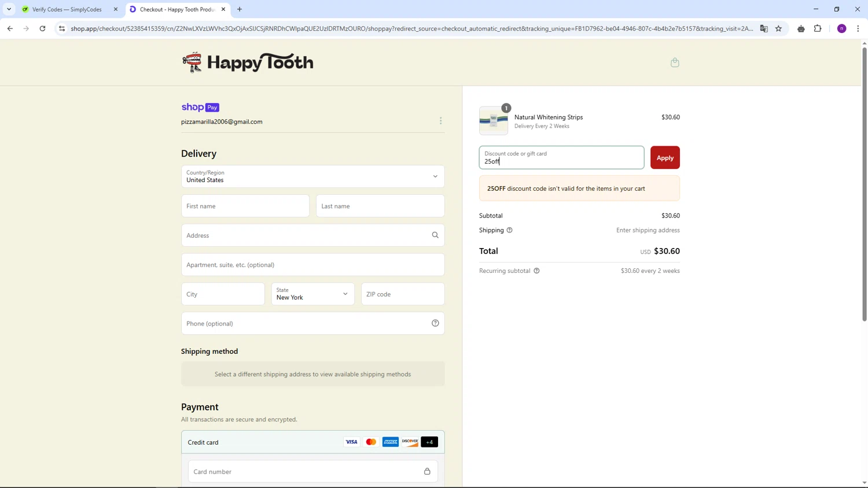This screenshot has width=868, height=488.
Task: Close the Verify Codes SimplyCodes tab
Action: (116, 9)
